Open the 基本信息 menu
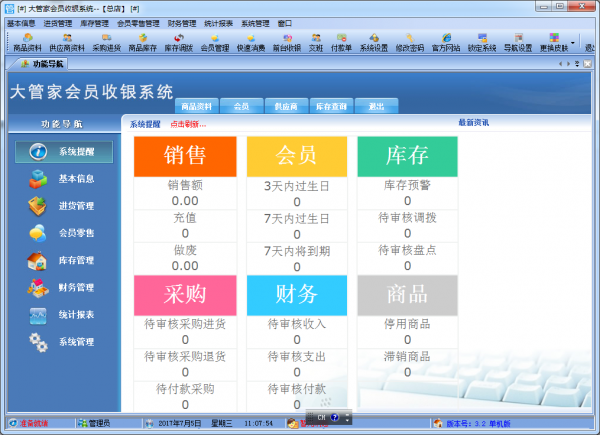Image resolution: width=600 pixels, height=435 pixels. [x=21, y=22]
